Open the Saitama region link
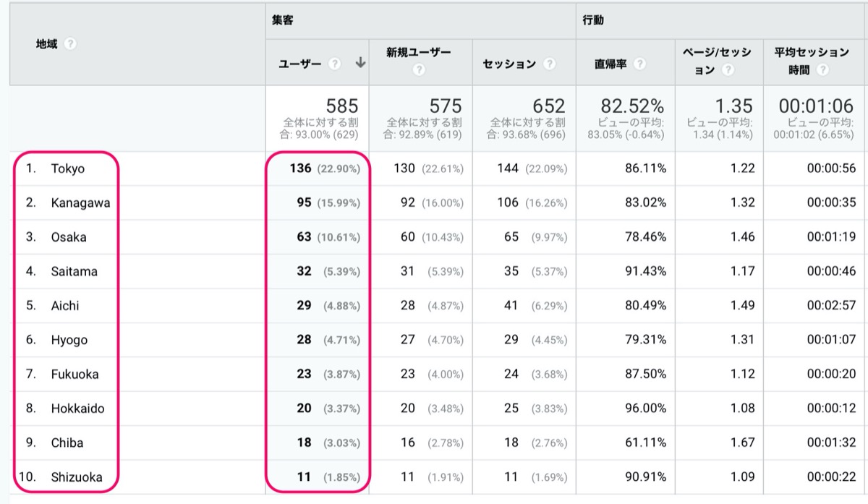This screenshot has width=868, height=504. tap(74, 271)
